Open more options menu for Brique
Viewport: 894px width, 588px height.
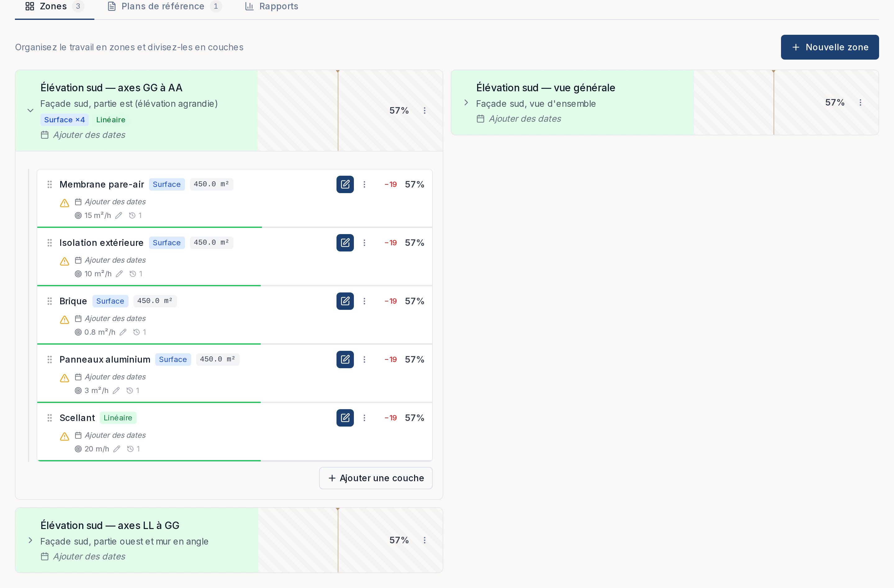[x=364, y=301]
